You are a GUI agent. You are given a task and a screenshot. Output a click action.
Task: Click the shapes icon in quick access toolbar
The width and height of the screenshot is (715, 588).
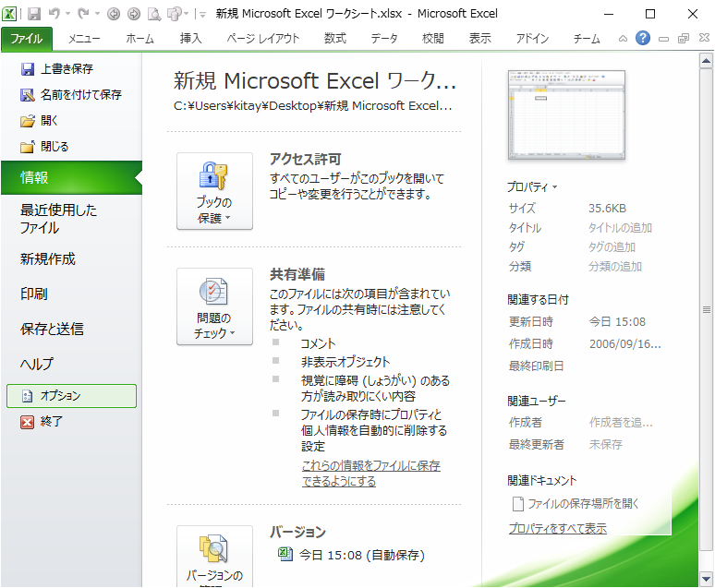pos(175,15)
